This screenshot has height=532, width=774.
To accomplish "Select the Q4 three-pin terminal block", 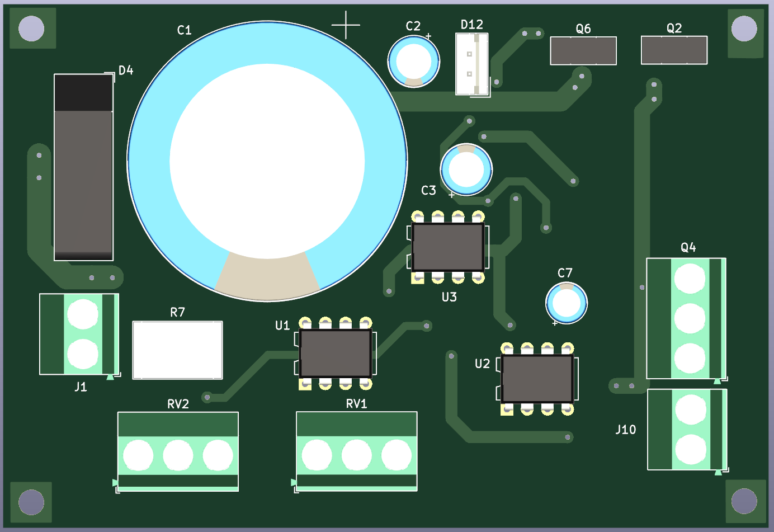I will pyautogui.click(x=686, y=319).
